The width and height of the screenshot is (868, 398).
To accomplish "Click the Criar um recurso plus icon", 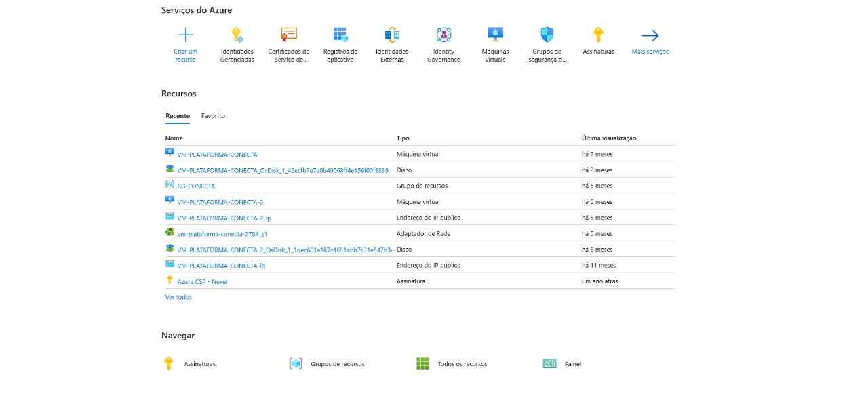I will (x=185, y=35).
